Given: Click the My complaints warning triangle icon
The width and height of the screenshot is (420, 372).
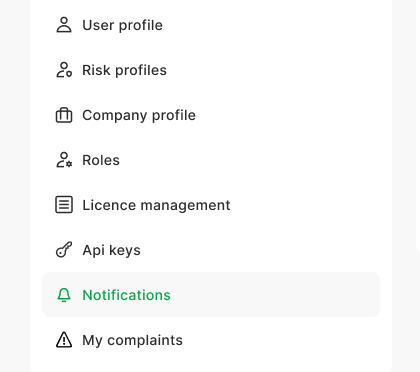Looking at the screenshot, I should [x=64, y=340].
